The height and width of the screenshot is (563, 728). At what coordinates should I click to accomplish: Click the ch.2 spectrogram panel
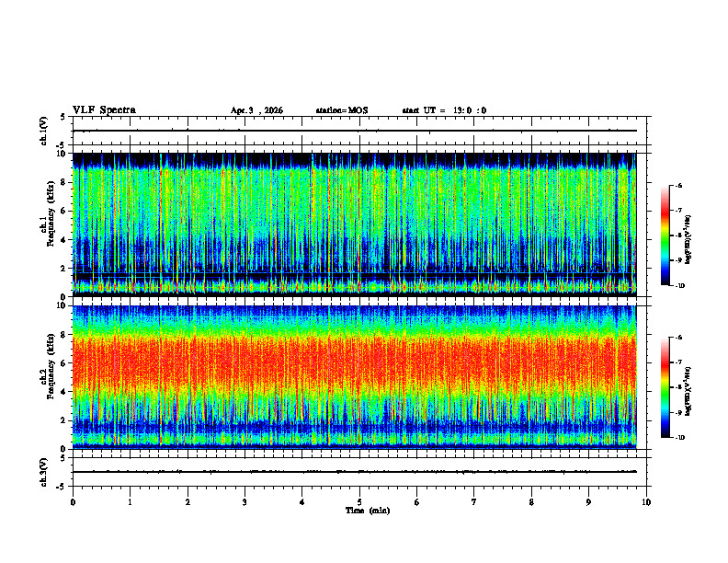354,377
